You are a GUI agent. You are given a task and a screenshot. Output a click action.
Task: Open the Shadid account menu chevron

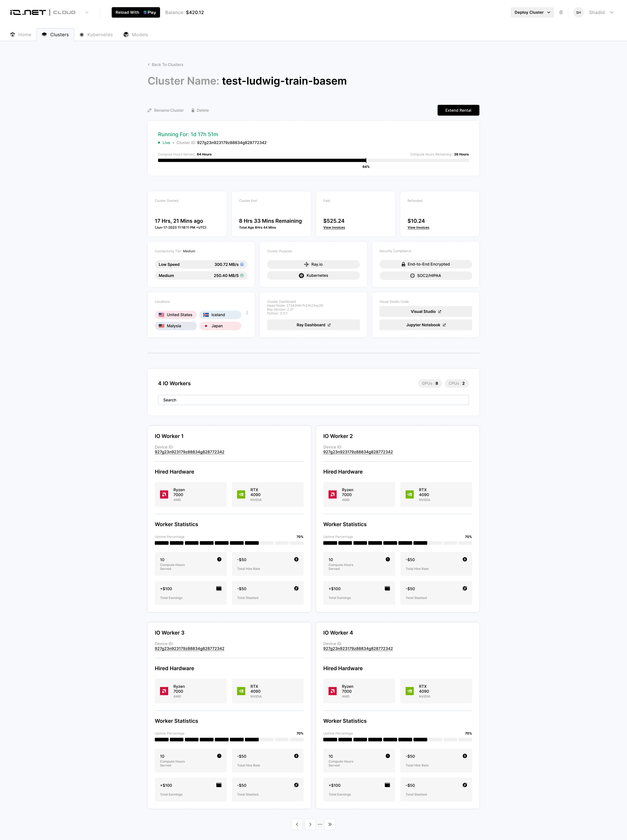click(x=611, y=13)
